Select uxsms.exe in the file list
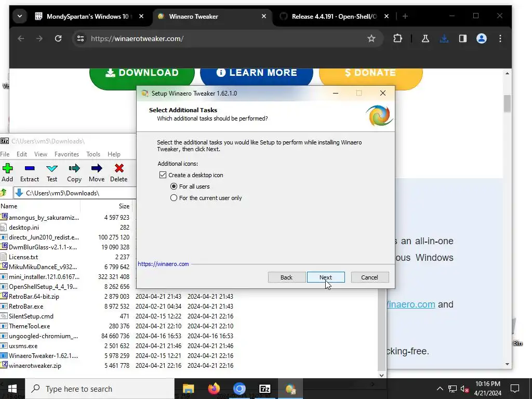532x399 pixels. [x=23, y=346]
